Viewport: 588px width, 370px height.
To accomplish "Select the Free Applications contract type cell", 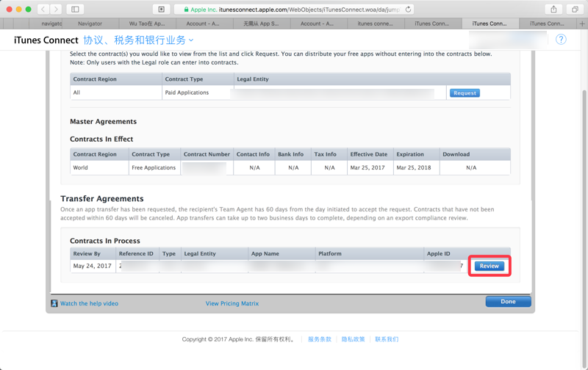I will click(154, 168).
